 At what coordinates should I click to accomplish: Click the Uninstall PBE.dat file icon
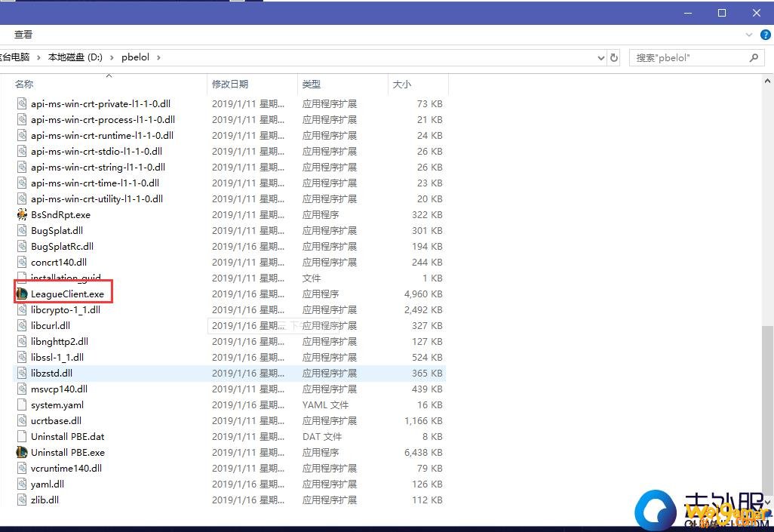(22, 436)
